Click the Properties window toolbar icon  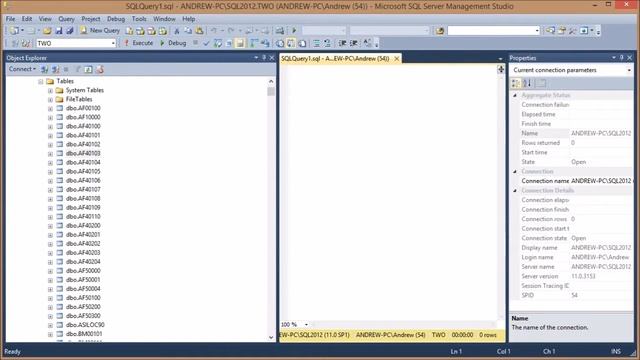562,31
